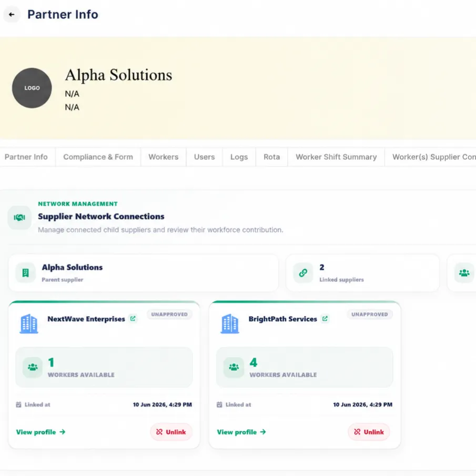Click the '1' workers available count
Viewport: 476px width, 476px height.
point(51,362)
